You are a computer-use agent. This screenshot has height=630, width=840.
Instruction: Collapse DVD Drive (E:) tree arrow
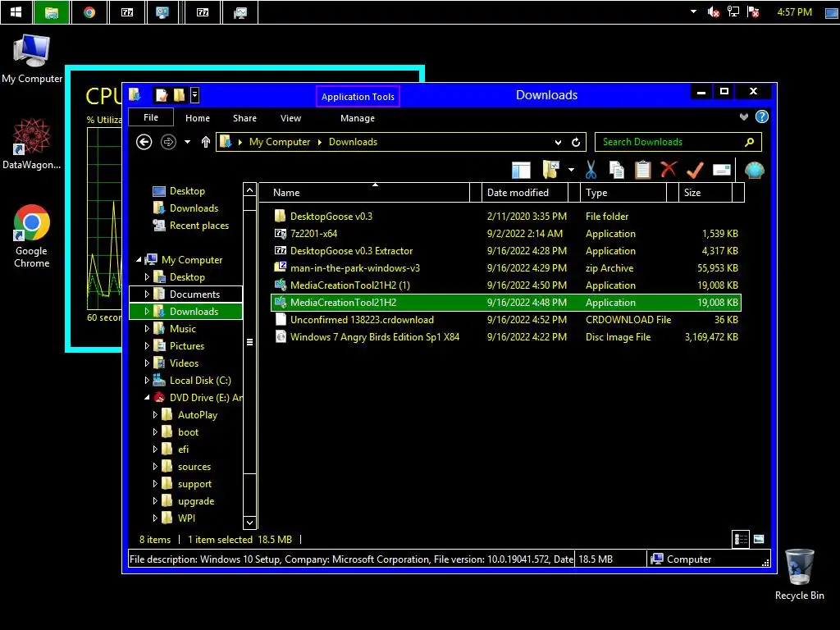coord(147,398)
